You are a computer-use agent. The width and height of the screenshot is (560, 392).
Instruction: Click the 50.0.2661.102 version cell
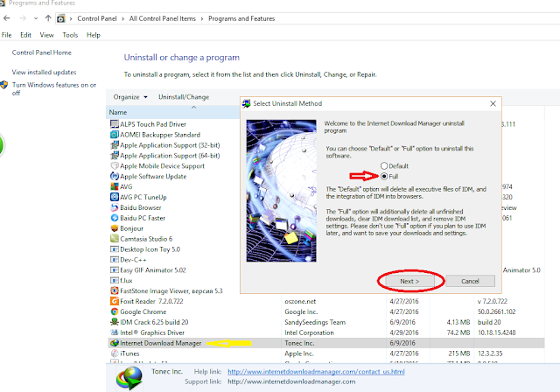coord(497,311)
